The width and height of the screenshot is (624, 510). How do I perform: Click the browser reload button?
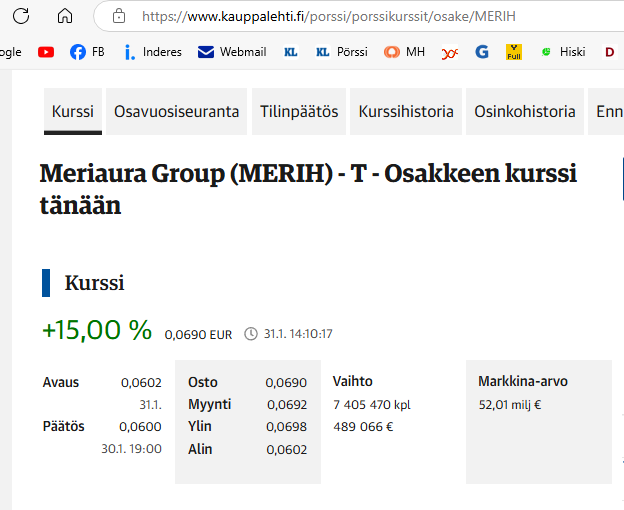tap(20, 16)
